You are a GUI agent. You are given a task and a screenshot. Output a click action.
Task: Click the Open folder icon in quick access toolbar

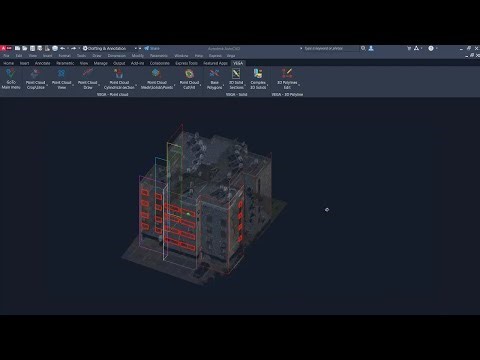coord(25,49)
